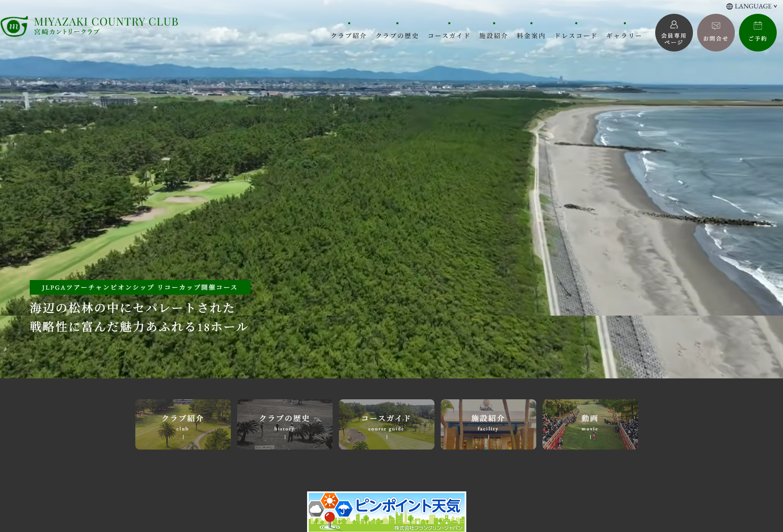This screenshot has height=532, width=783.
Task: Open 施設紹介 from the top menu
Action: pos(494,36)
